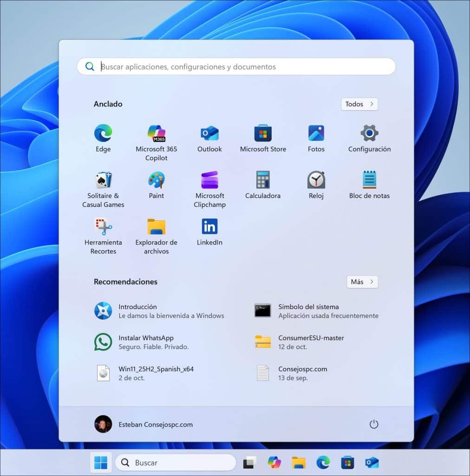This screenshot has width=470, height=476.
Task: Expand the Todos apps list
Action: 359,104
